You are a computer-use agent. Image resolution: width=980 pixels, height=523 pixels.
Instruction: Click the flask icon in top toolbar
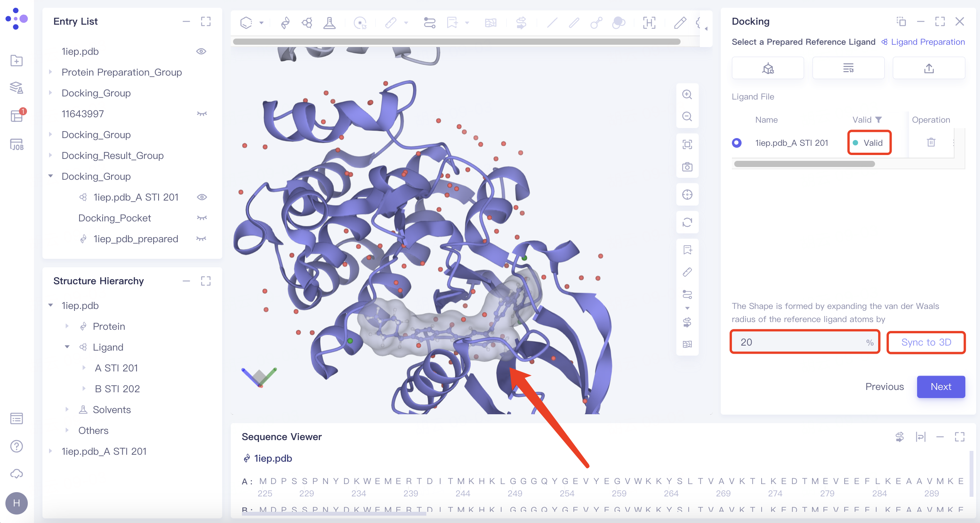(x=329, y=23)
